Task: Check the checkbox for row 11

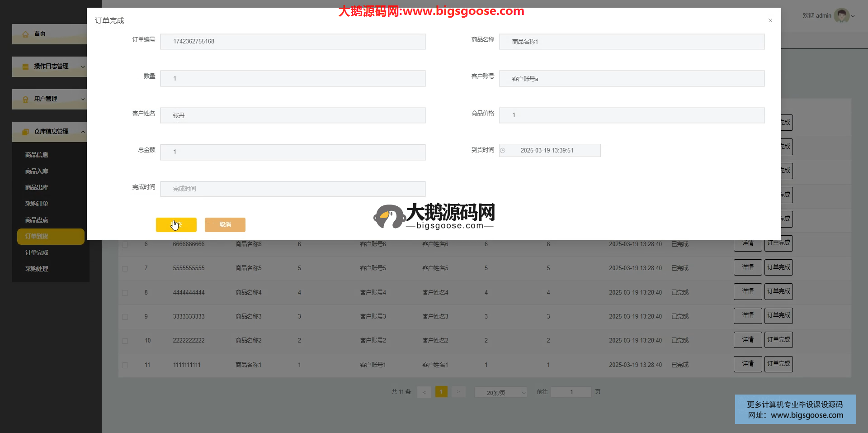Action: [125, 365]
